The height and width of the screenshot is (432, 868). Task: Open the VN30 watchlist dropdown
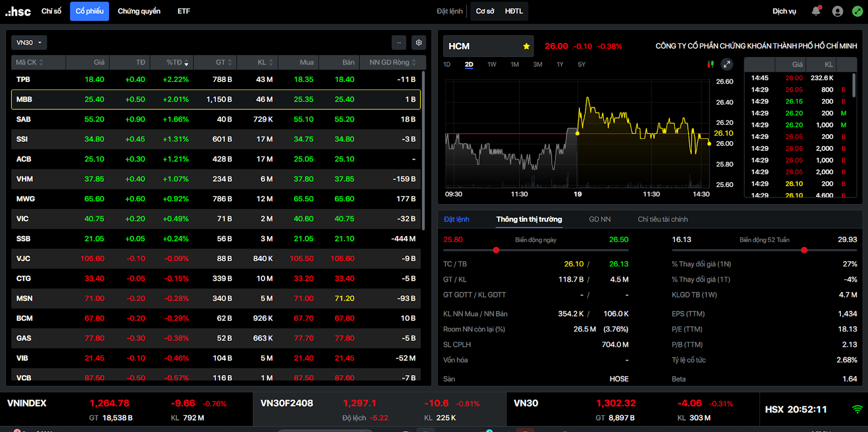(29, 42)
